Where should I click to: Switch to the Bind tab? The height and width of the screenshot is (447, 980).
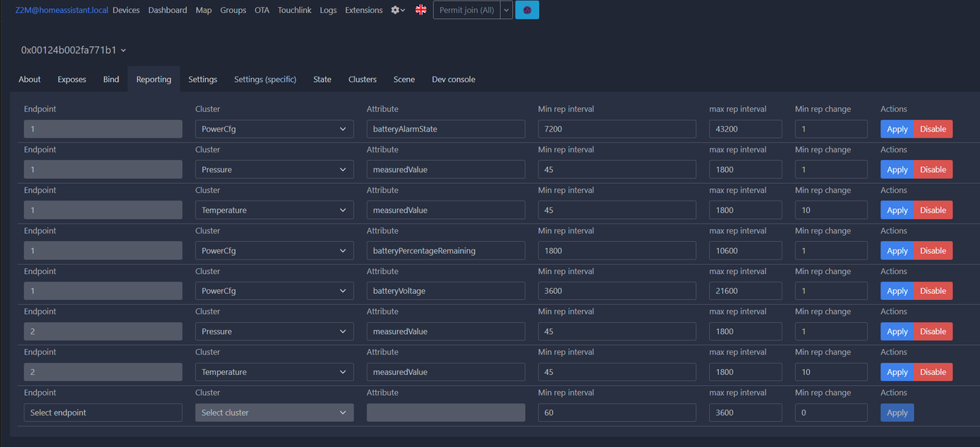coord(111,79)
